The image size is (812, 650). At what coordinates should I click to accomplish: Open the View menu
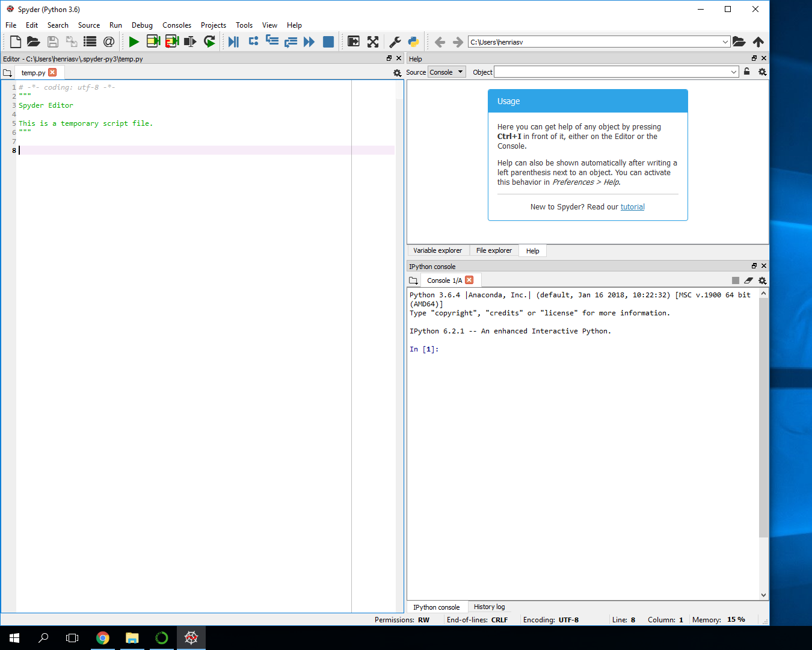tap(269, 25)
